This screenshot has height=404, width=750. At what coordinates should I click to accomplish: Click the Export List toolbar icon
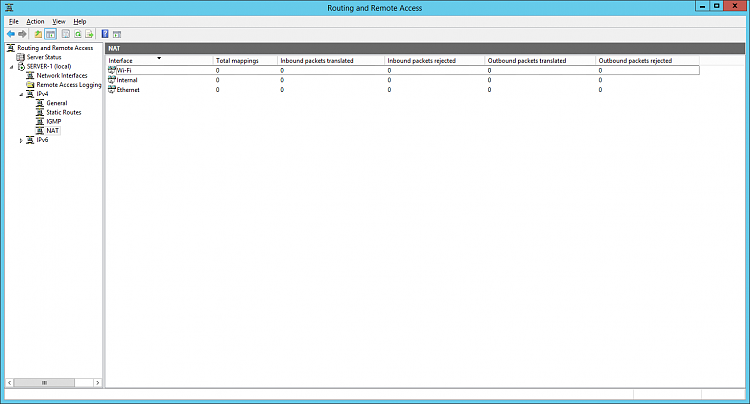point(89,34)
